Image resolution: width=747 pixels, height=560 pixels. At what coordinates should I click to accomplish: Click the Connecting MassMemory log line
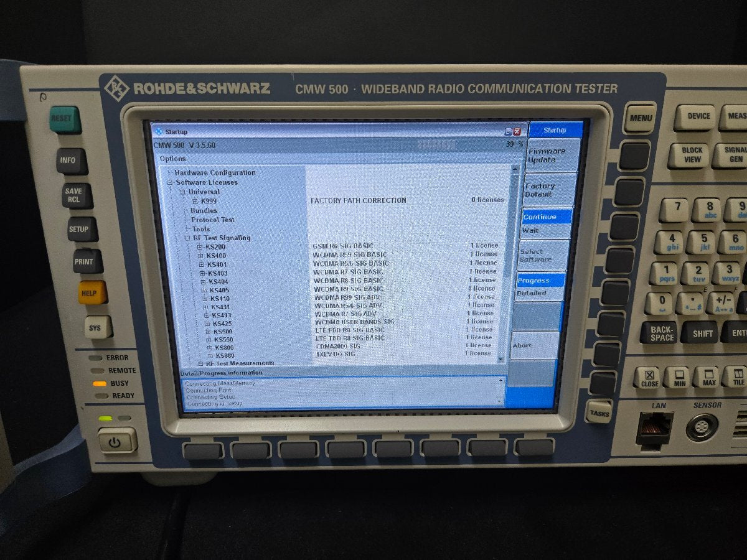(x=220, y=383)
